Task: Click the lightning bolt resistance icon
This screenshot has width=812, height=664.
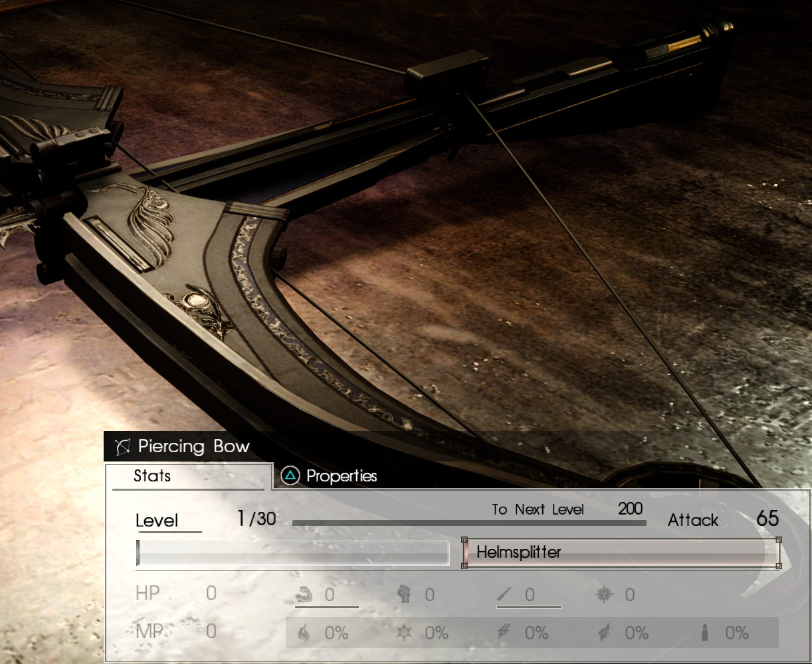Action: pyautogui.click(x=504, y=633)
